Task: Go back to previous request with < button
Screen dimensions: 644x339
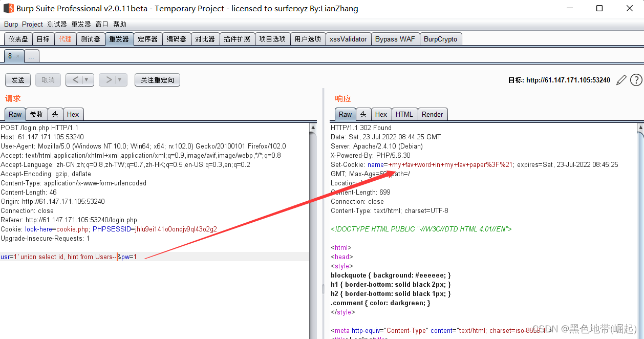Action: 75,80
